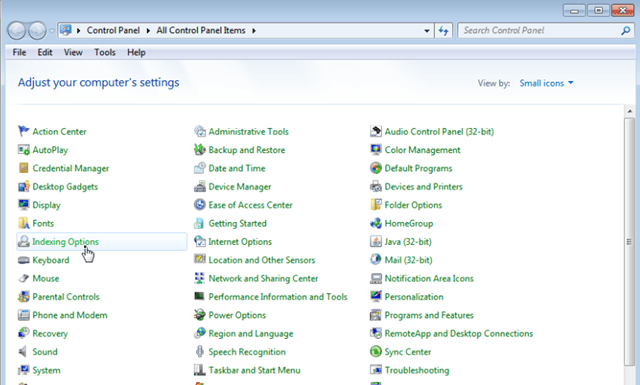The width and height of the screenshot is (640, 385).
Task: Click the Sound speaker icon
Action: point(23,352)
